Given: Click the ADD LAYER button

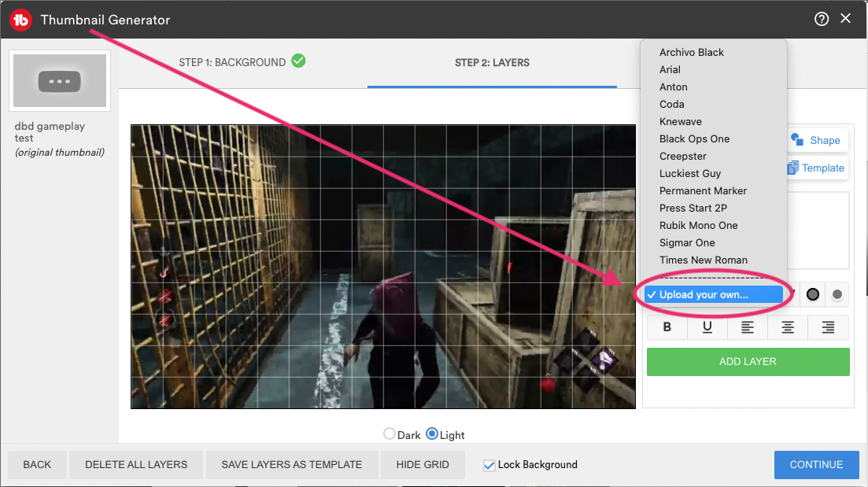Looking at the screenshot, I should click(x=748, y=361).
